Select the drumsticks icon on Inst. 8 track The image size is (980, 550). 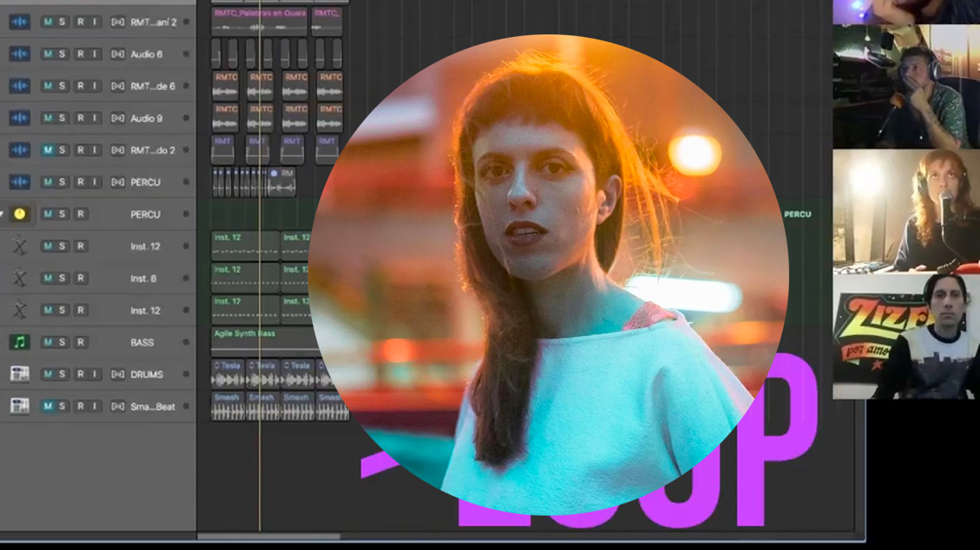[x=20, y=278]
